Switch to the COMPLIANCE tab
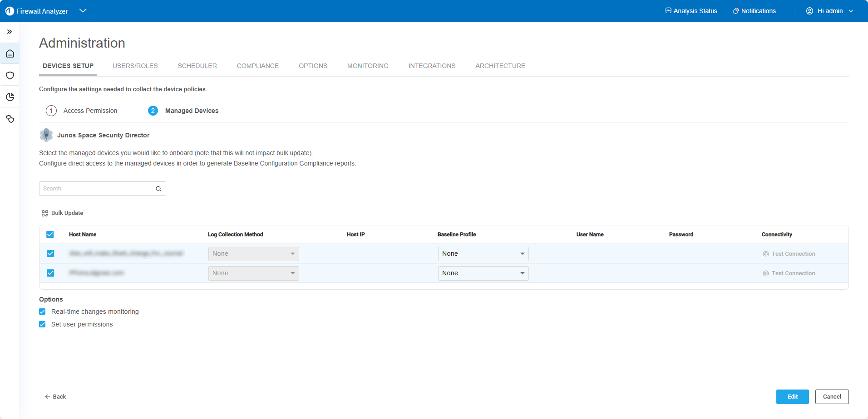The width and height of the screenshot is (868, 419). [x=258, y=66]
